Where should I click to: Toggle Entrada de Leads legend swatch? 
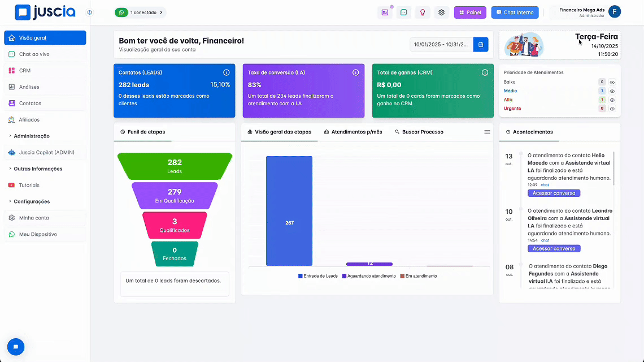[300, 276]
